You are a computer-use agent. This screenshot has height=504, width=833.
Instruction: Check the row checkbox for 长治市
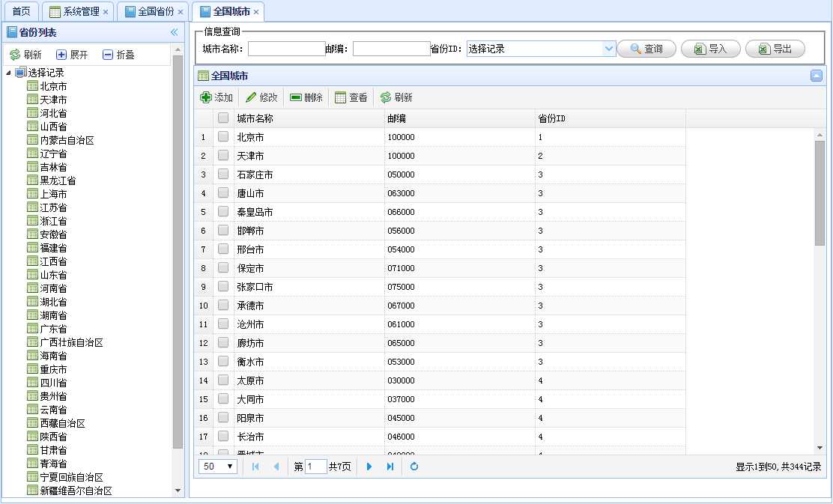(x=223, y=436)
